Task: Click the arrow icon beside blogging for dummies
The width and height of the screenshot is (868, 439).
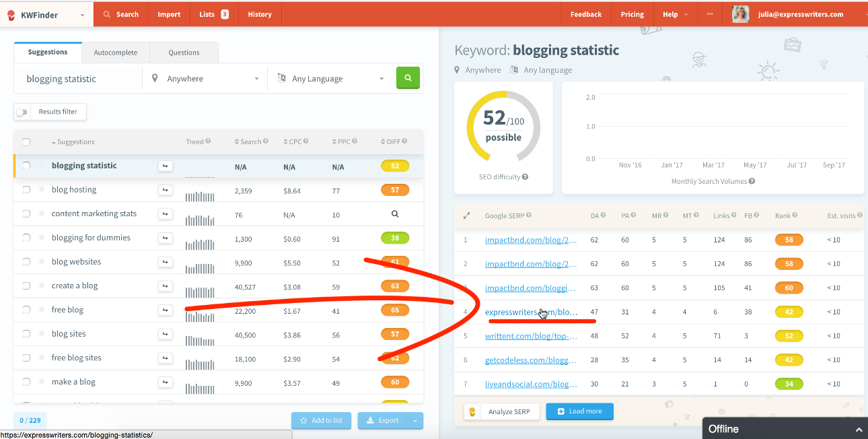Action: click(166, 238)
